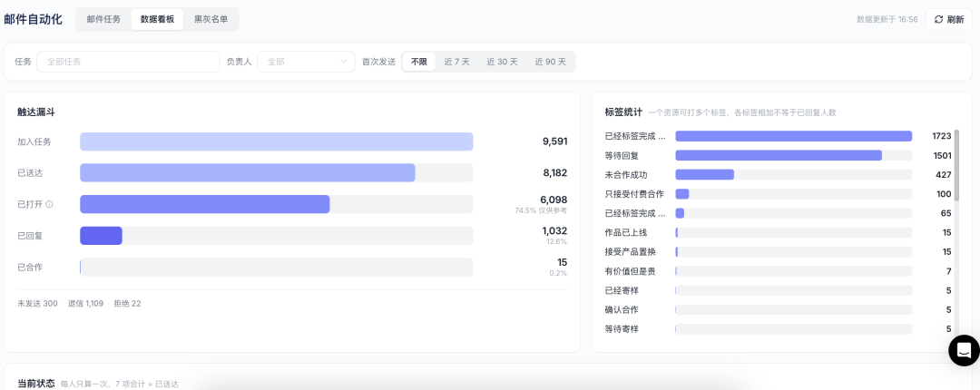Click the 数据更新于 16:56 timestamp
Viewport: 980px width, 390px height.
(x=887, y=19)
